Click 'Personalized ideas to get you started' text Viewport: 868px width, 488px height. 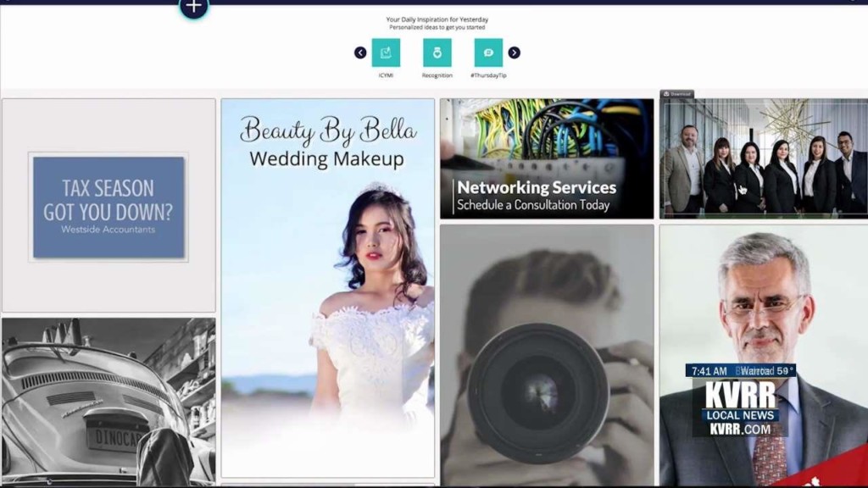coord(437,27)
